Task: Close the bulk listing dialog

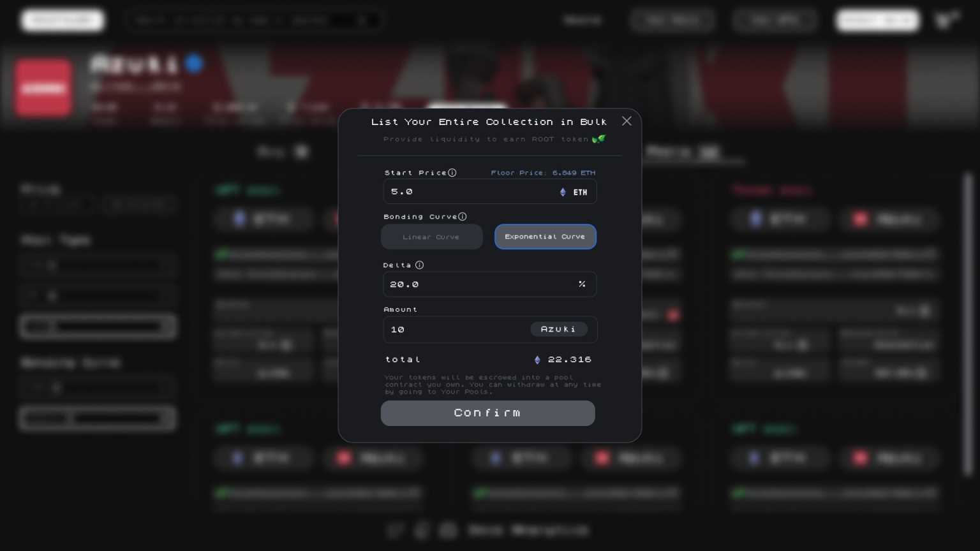Action: click(x=627, y=121)
